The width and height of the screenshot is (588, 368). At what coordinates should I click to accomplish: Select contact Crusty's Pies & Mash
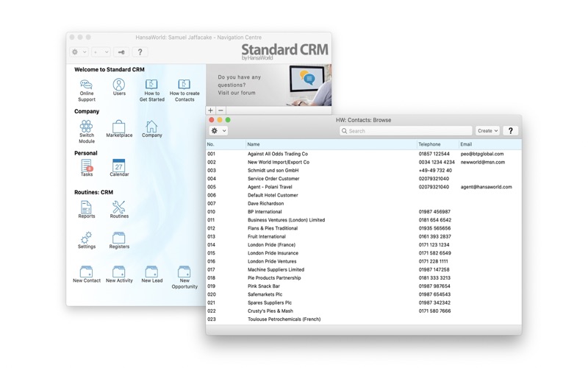[363, 311]
